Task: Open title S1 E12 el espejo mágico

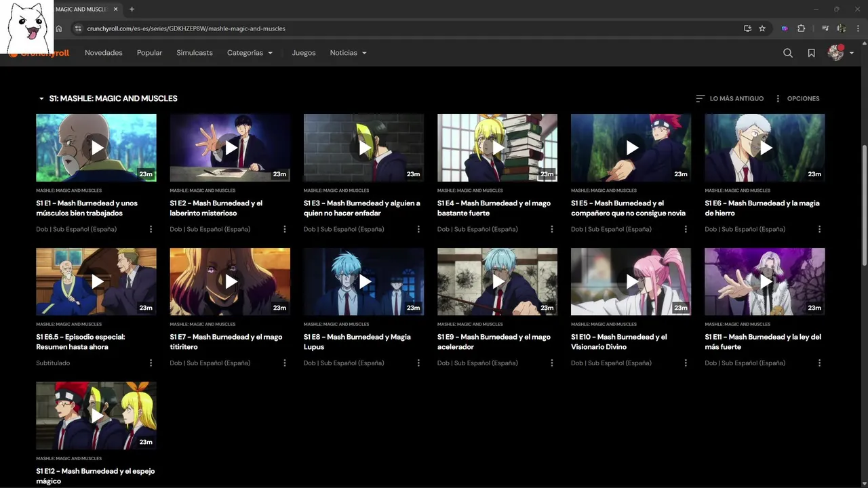Action: (x=96, y=476)
